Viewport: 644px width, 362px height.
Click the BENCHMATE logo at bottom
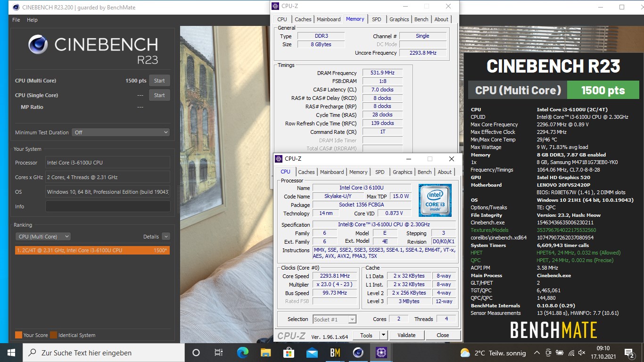point(553,330)
